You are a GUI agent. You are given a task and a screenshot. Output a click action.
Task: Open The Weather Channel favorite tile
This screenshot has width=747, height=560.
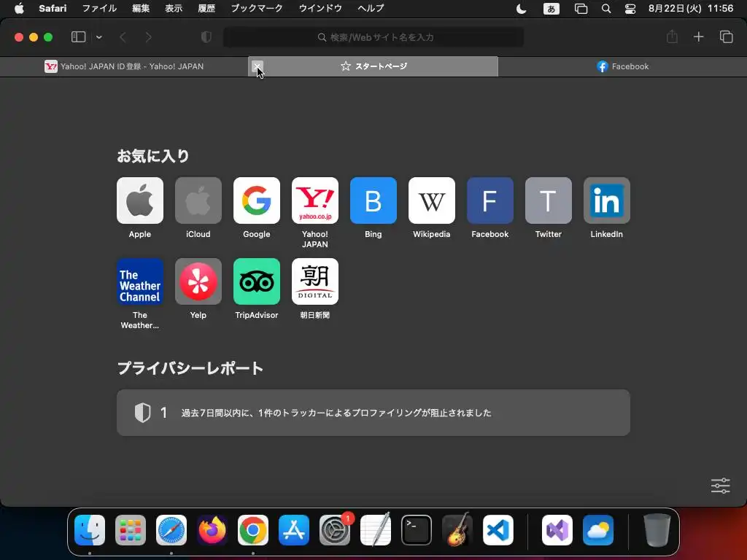click(x=139, y=281)
